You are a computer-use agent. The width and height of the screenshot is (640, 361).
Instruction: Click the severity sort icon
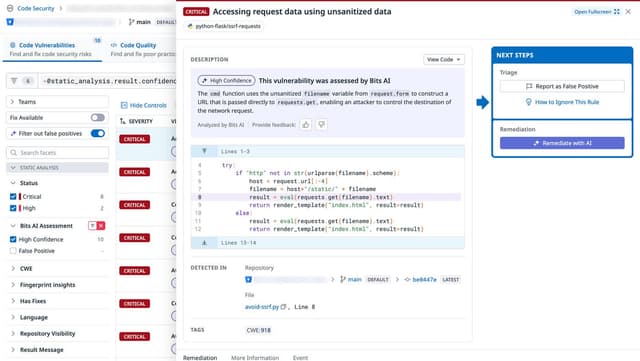coord(123,121)
